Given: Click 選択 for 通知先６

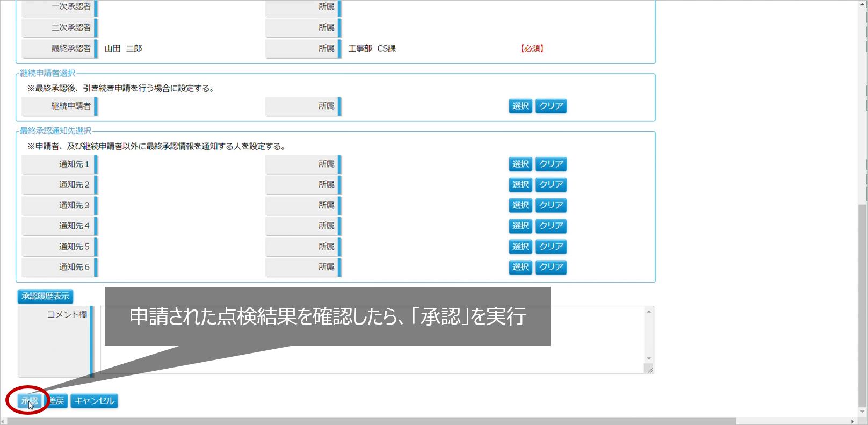Looking at the screenshot, I should (520, 267).
